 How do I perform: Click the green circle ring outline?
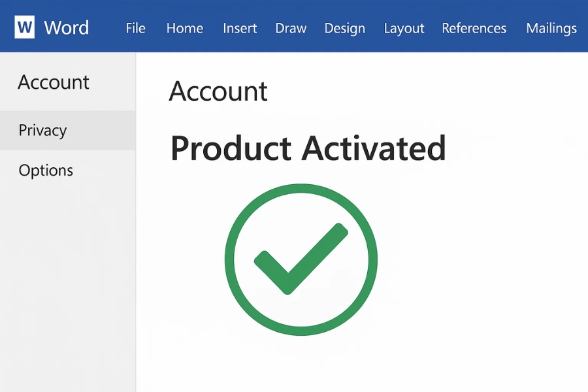pos(229,259)
